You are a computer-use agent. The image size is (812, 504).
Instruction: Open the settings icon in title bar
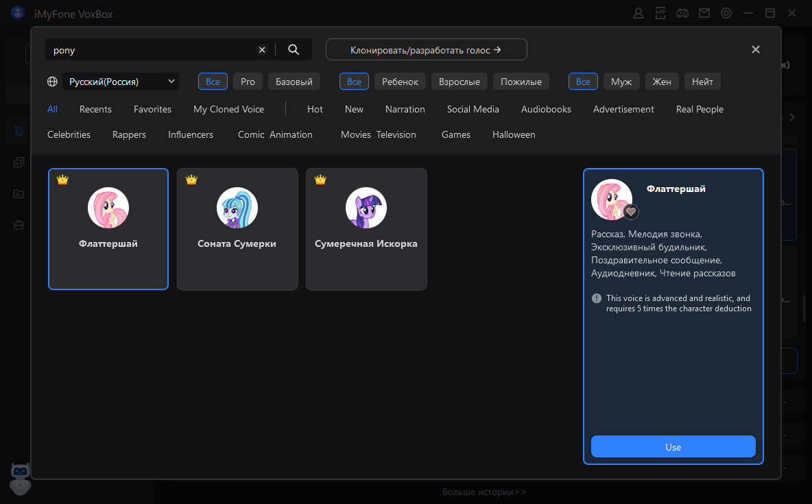[726, 14]
